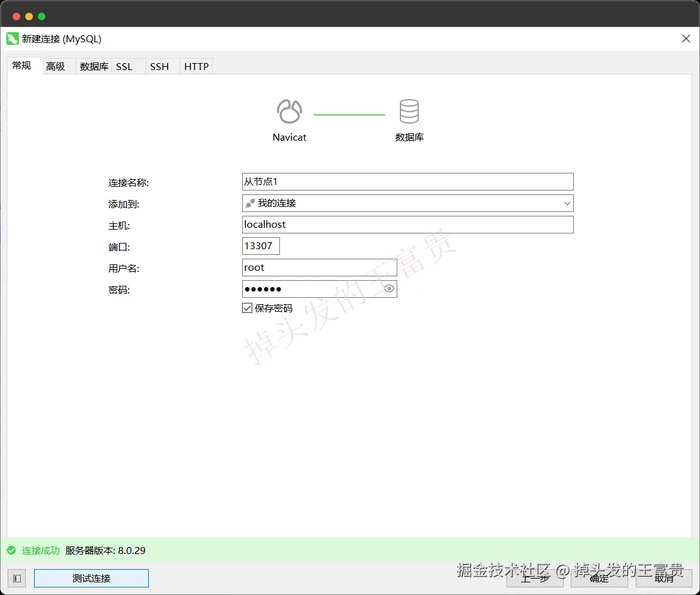Open the HTTP tab
Viewport: 700px width, 595px height.
[x=196, y=66]
